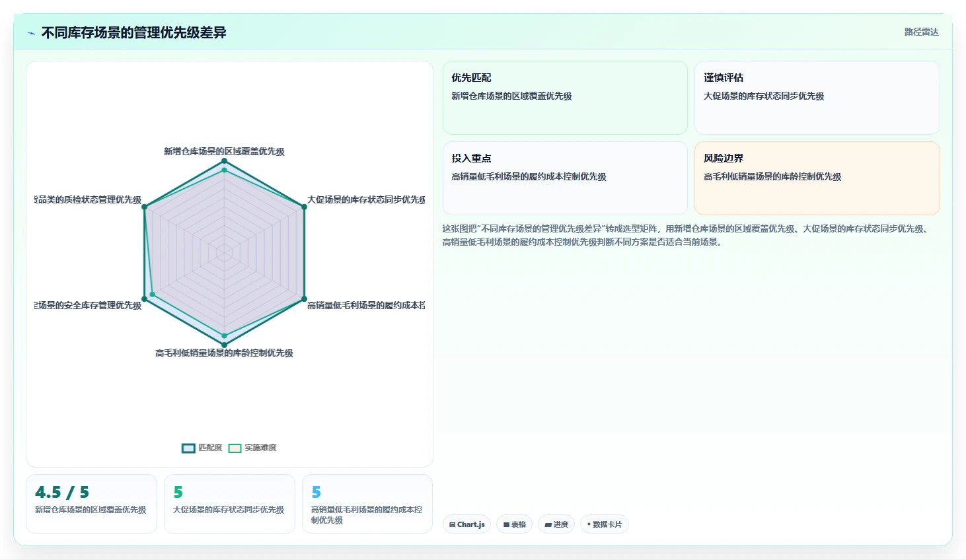Toggle the 实施难度 legend swatch
This screenshot has height=560, width=966.
pos(235,448)
